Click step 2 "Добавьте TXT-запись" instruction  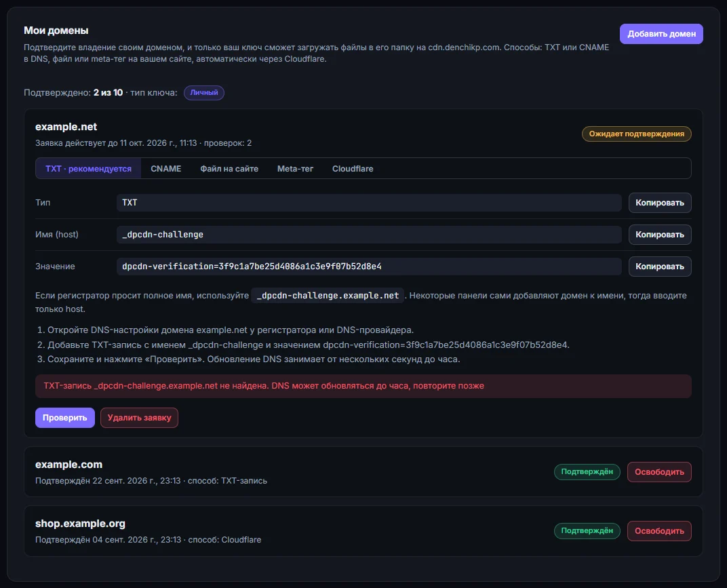(309, 345)
